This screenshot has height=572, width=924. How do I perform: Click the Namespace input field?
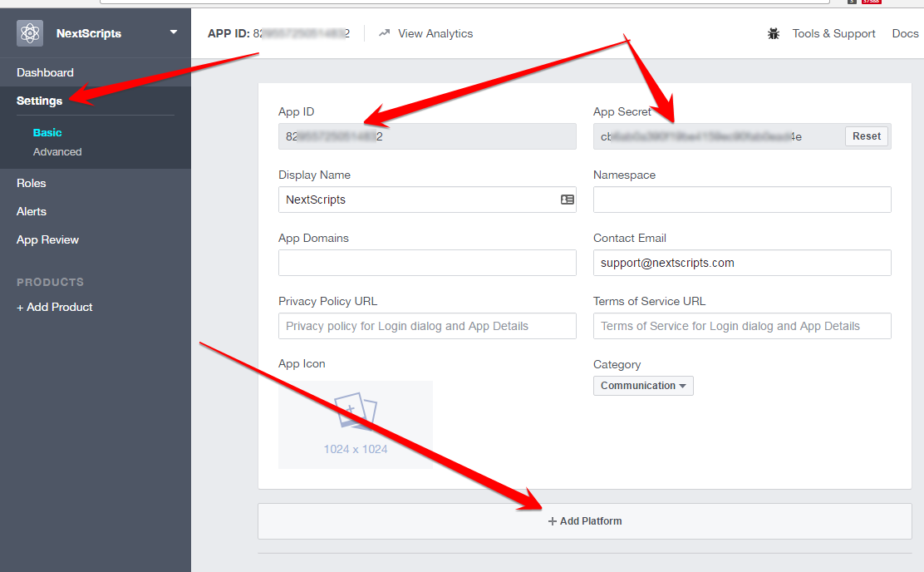[742, 200]
